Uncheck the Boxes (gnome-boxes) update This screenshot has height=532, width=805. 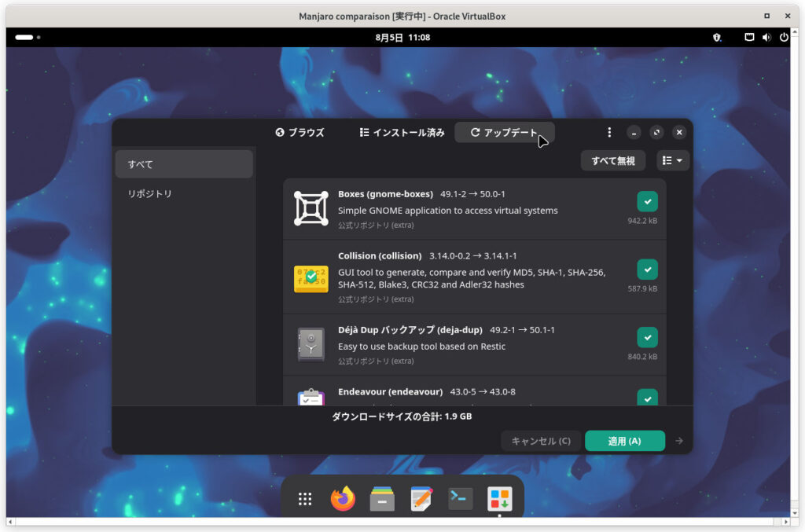[x=648, y=202]
